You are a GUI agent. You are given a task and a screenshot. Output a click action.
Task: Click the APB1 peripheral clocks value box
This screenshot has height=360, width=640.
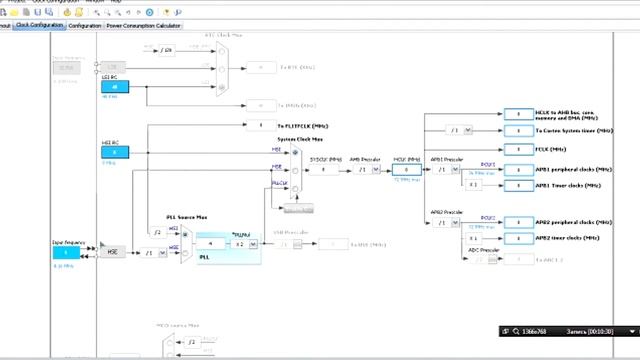(x=519, y=169)
